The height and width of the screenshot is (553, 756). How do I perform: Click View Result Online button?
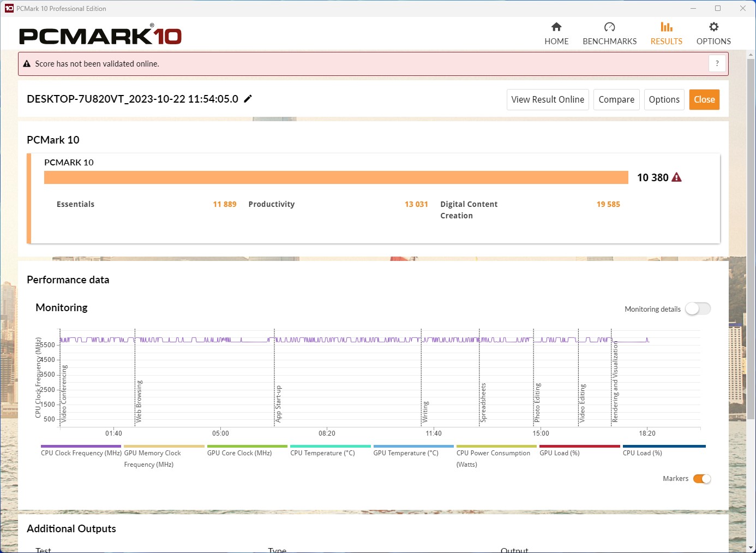pos(547,99)
